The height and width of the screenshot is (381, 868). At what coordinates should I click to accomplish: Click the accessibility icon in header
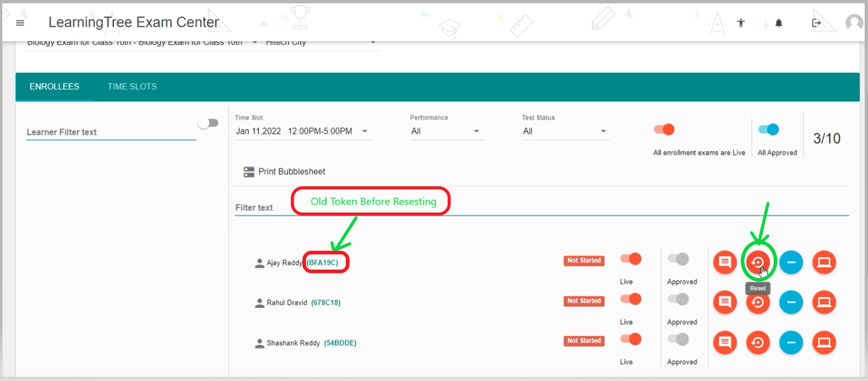pyautogui.click(x=741, y=23)
